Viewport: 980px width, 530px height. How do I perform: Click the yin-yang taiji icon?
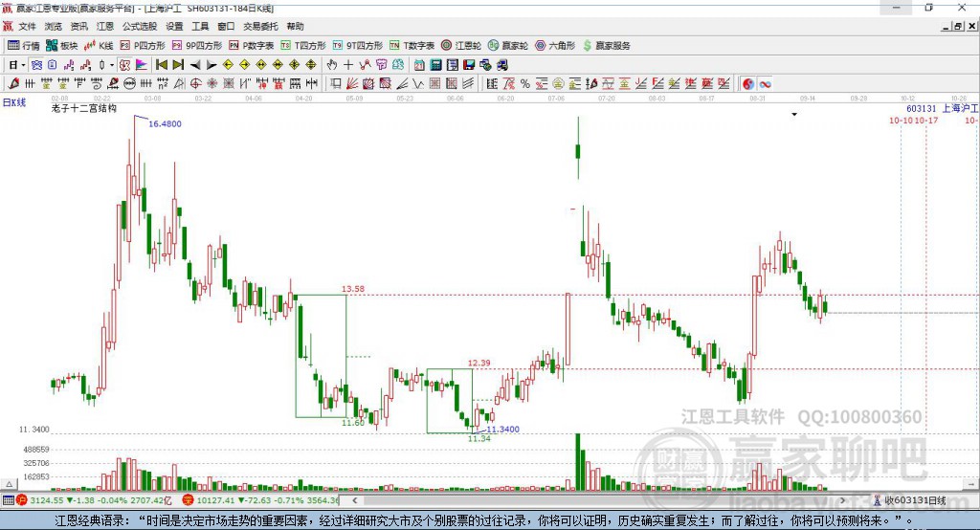click(x=748, y=84)
